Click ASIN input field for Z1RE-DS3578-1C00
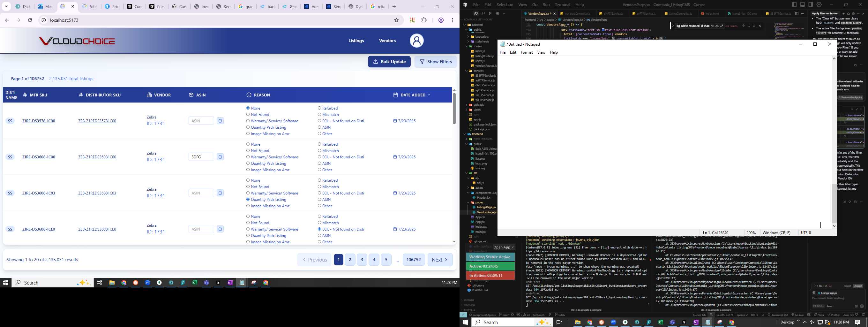The width and height of the screenshot is (868, 327). [x=201, y=121]
